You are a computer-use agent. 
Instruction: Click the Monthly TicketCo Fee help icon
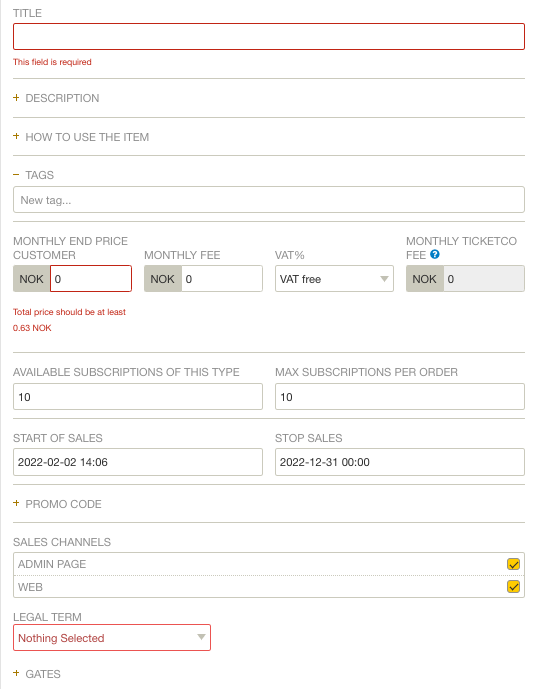click(x=434, y=254)
